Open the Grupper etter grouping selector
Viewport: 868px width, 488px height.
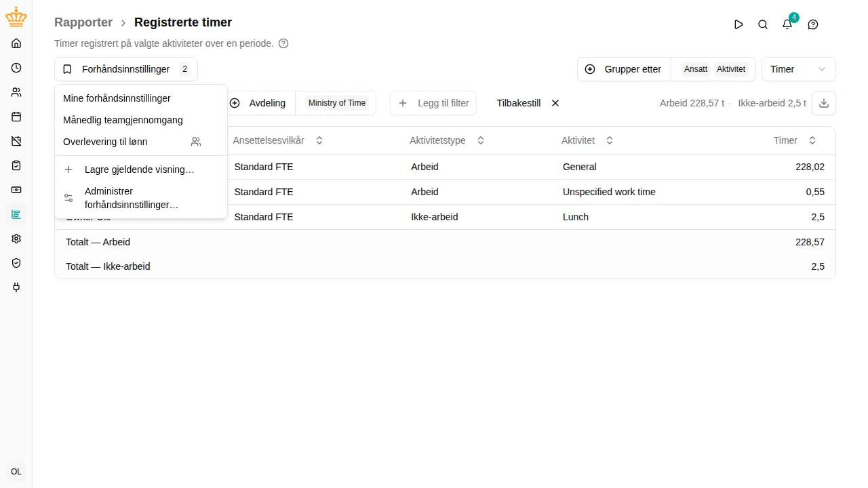coord(624,69)
